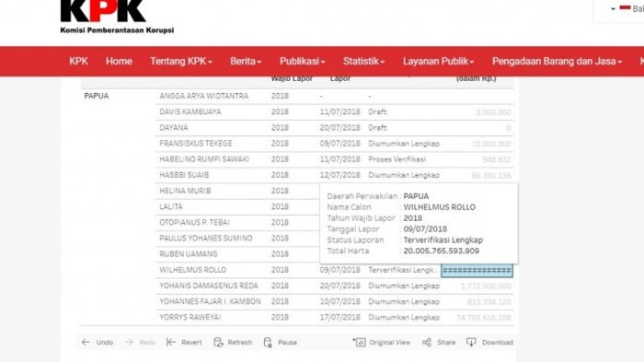Expand the Berita dropdown menu
The width and height of the screenshot is (644, 362).
(246, 62)
